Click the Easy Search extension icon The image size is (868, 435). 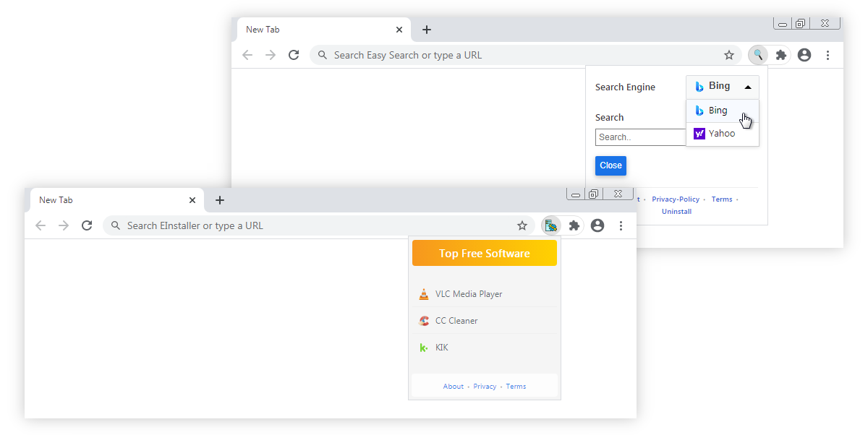(x=757, y=54)
